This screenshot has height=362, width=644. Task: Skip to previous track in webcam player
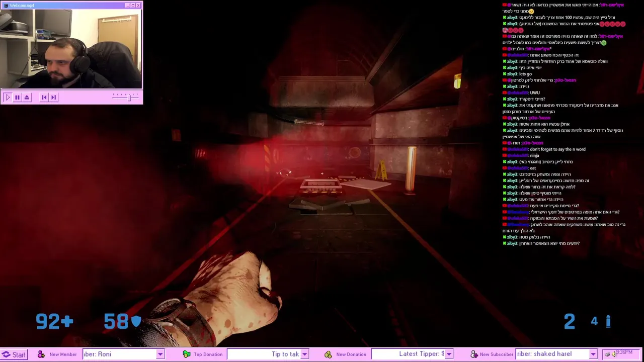click(44, 97)
